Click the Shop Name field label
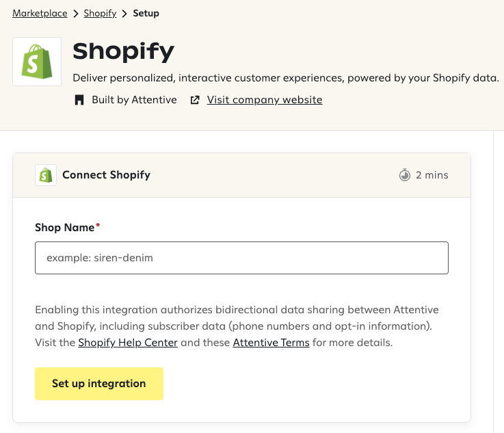Image resolution: width=504 pixels, height=433 pixels. pos(64,227)
